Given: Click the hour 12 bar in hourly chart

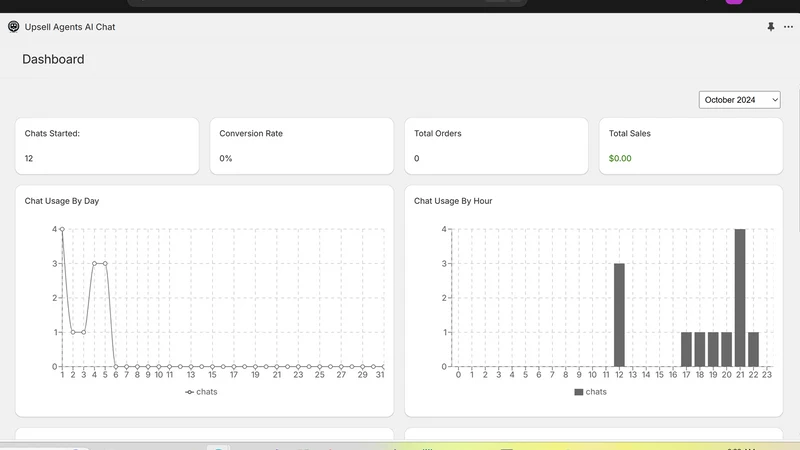Looking at the screenshot, I should pos(619,315).
